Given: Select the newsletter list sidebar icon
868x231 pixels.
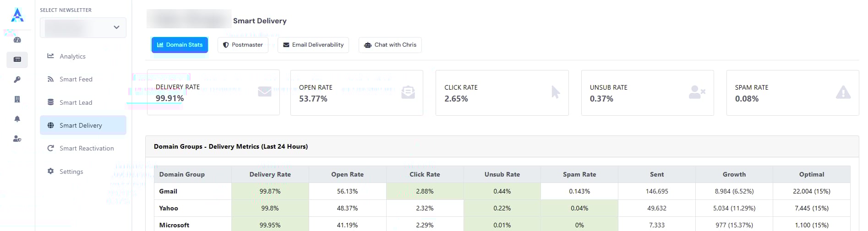Looking at the screenshot, I should tap(17, 59).
